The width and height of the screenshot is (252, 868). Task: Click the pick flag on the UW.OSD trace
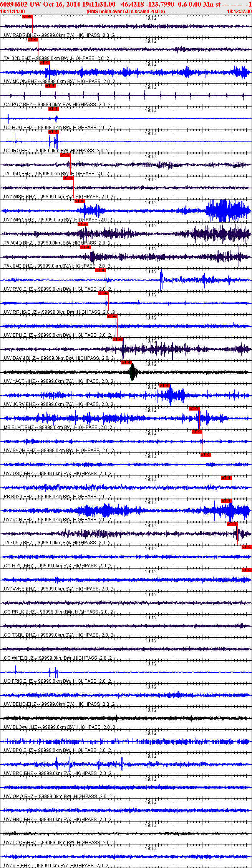coord(206,455)
